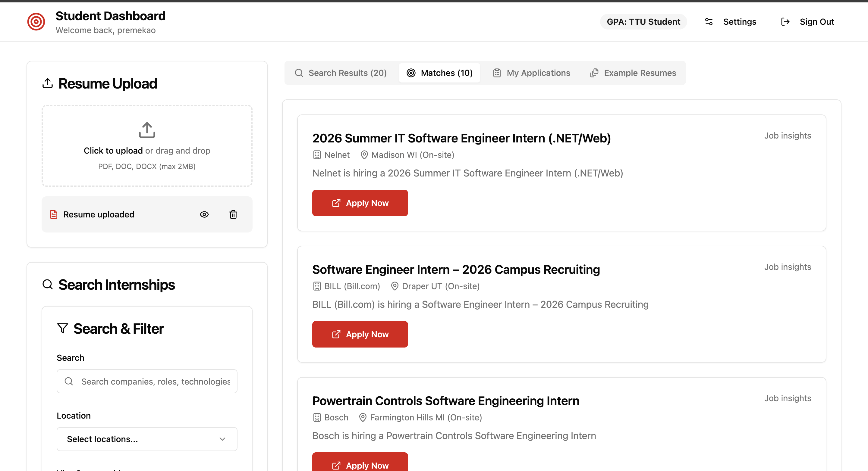Viewport: 868px width, 471px height.
Task: Open the Example Resumes tab
Action: tap(633, 73)
